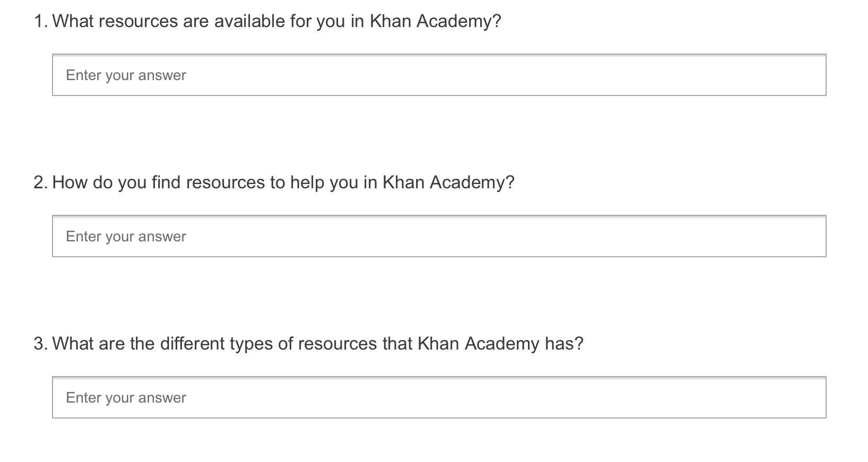The width and height of the screenshot is (868, 462).
Task: Click 'Enter your answer' placeholder in third box
Action: coord(126,398)
